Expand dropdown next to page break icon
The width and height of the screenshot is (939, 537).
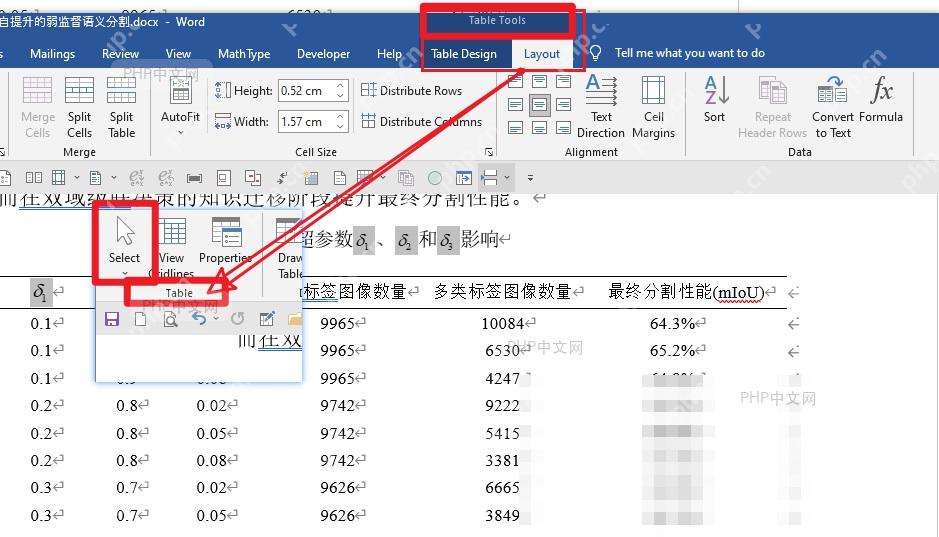[507, 177]
